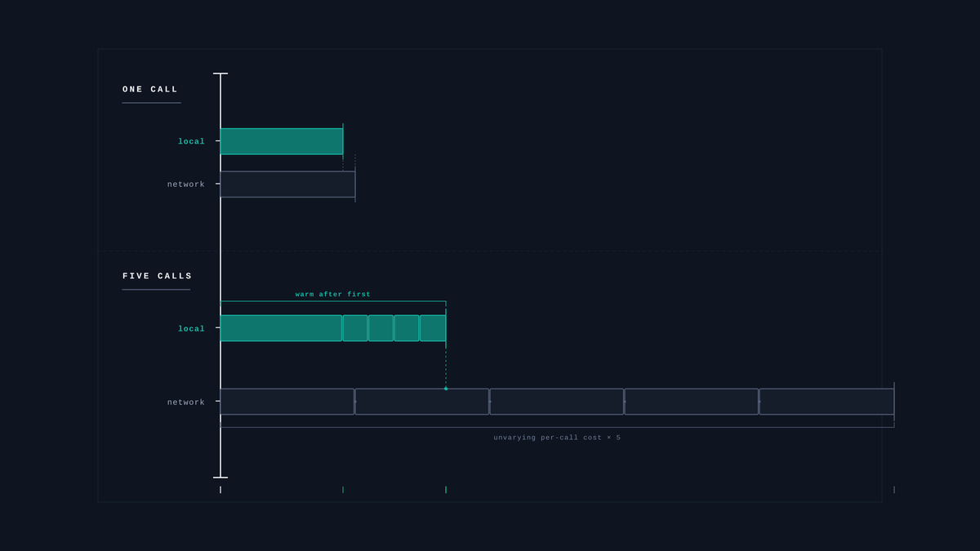The image size is (980, 551).
Task: Select the "network" label under FIVE CALLS
Action: click(186, 402)
